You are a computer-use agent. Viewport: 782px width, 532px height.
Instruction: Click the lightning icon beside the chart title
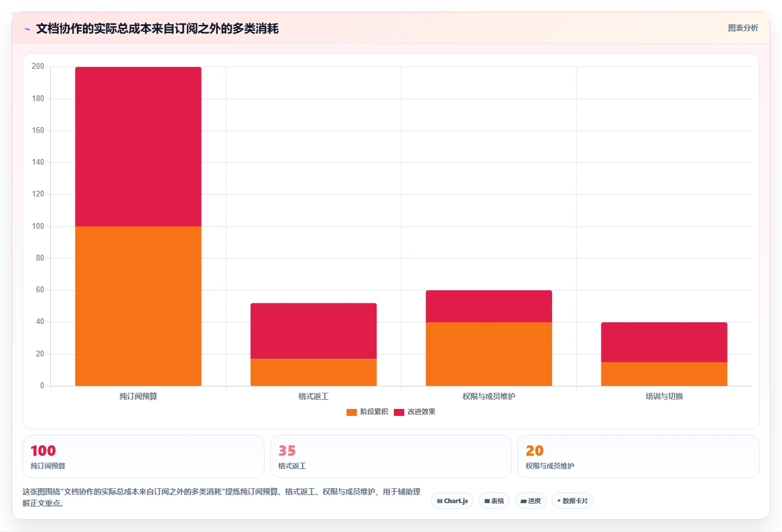[27, 29]
